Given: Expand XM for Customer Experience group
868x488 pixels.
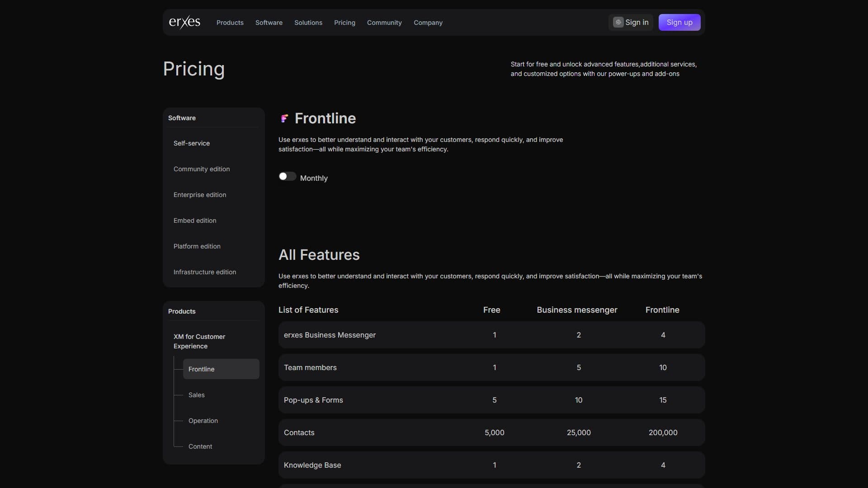Looking at the screenshot, I should [x=213, y=341].
